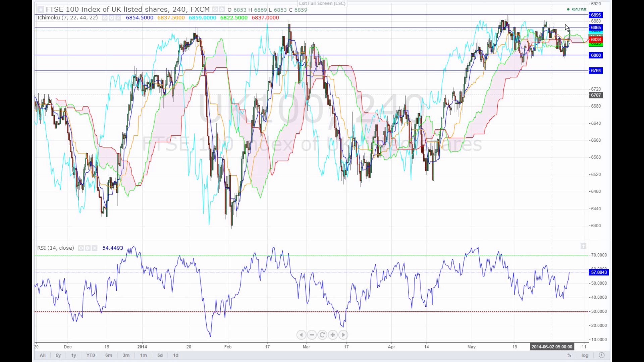The height and width of the screenshot is (362, 644).
Task: Zoom in chart with plus button
Action: 333,335
